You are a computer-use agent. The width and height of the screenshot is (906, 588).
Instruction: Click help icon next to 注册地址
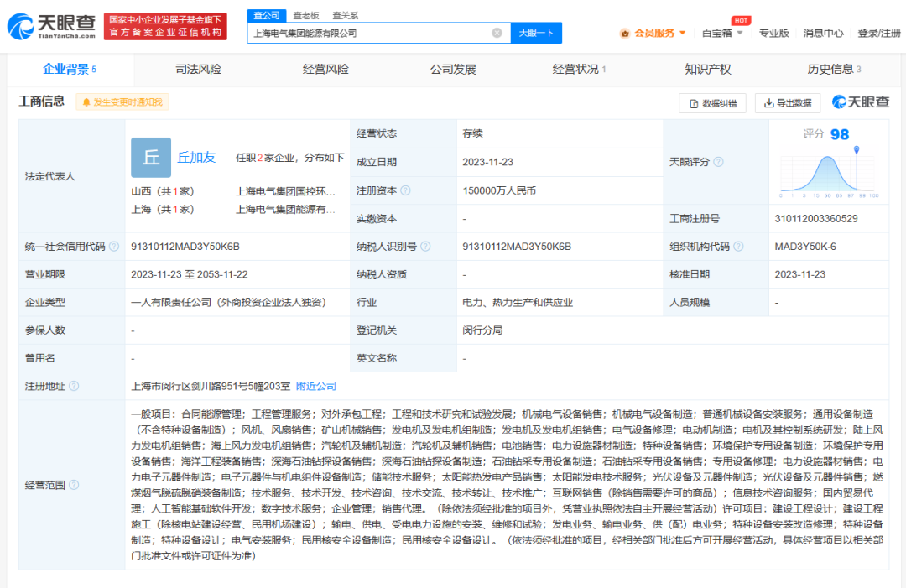74,387
